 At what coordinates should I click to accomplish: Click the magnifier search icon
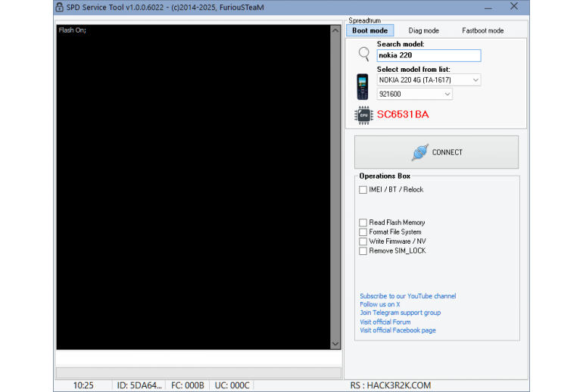tap(364, 54)
